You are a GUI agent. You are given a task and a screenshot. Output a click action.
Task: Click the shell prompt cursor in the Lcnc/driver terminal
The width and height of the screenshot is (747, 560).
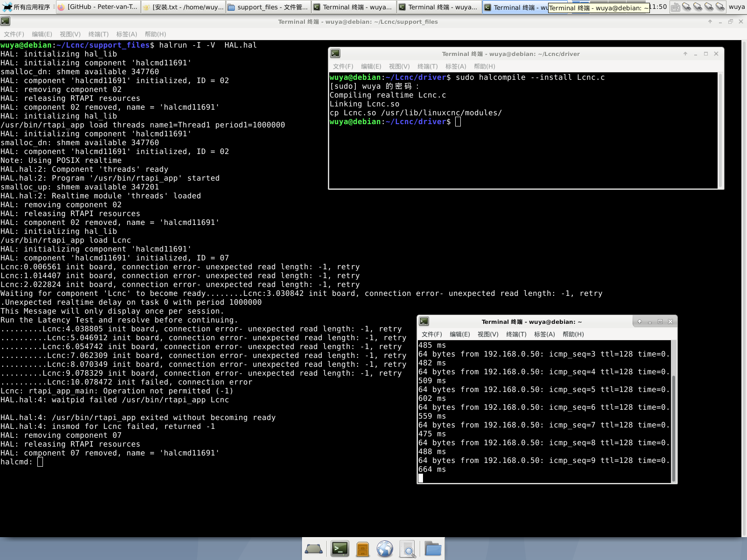pos(458,122)
